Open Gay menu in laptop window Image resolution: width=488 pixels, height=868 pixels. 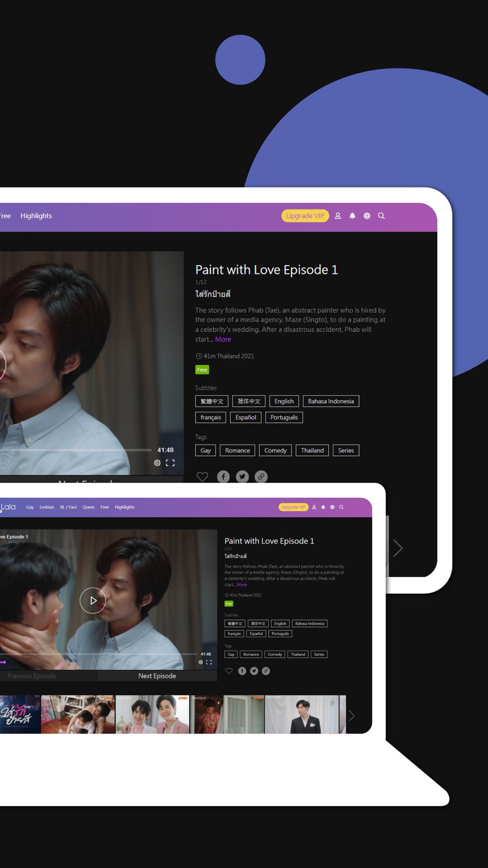coord(30,507)
